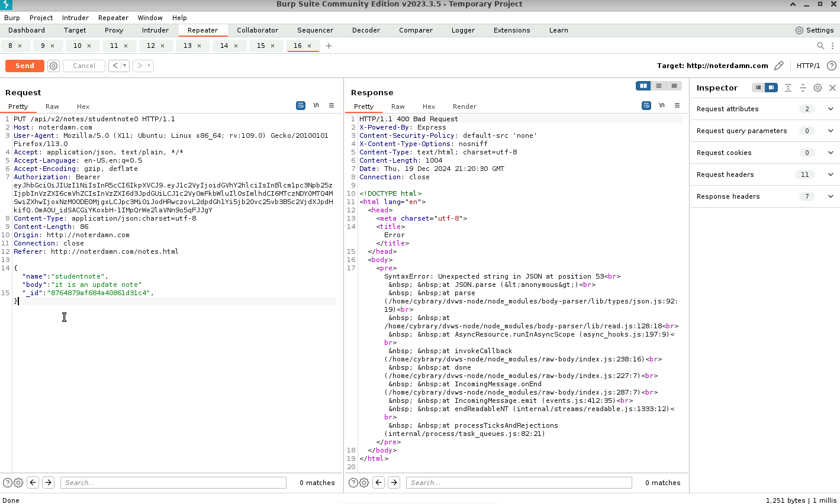840x504 pixels.
Task: Collapse all Inspector sections icon
Action: [x=803, y=88]
